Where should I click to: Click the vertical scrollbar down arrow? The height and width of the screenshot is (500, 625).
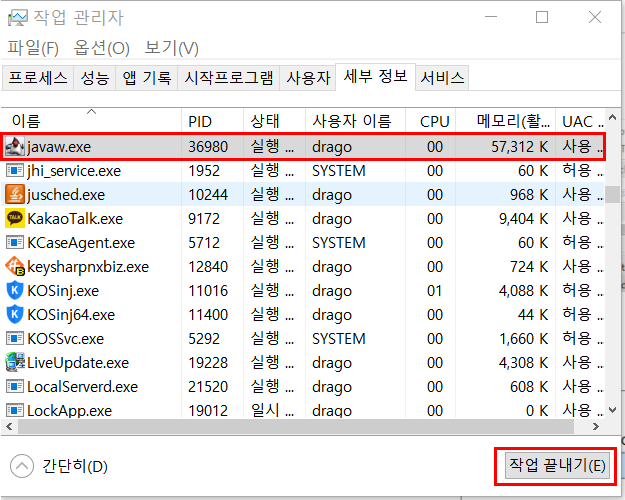coord(612,410)
